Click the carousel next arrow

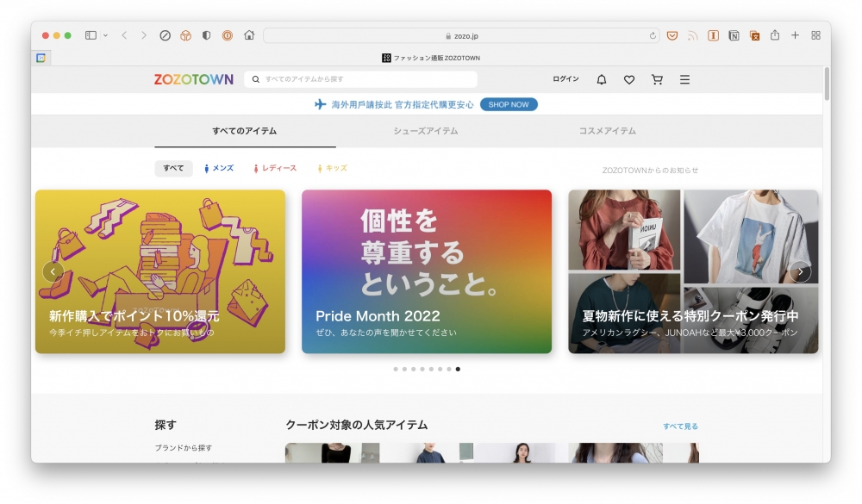[801, 271]
